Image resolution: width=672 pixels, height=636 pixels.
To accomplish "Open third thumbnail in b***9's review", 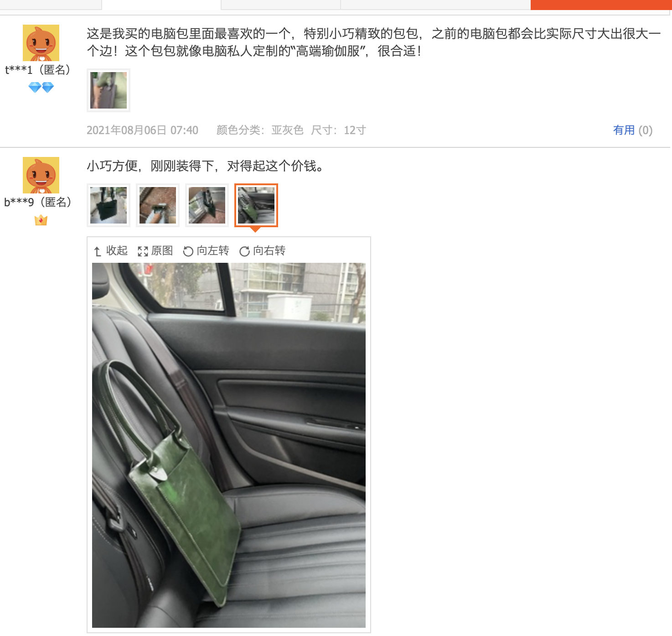I will pos(207,205).
